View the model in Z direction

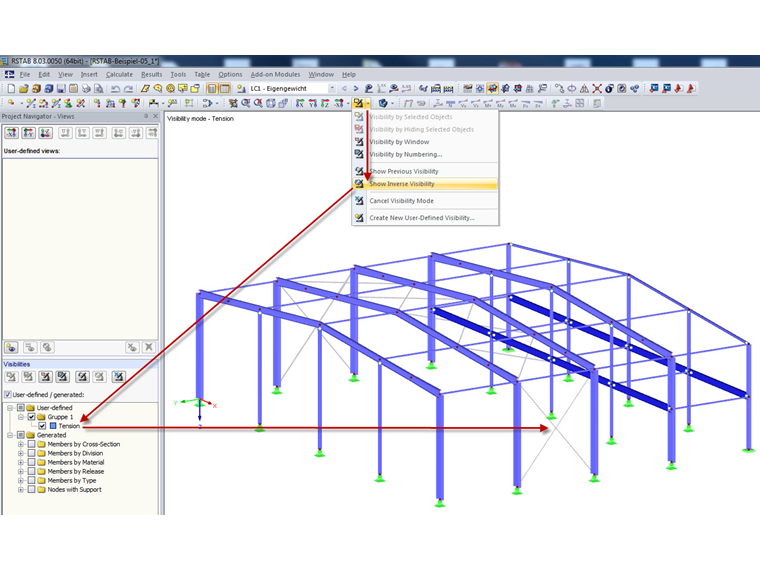click(325, 103)
